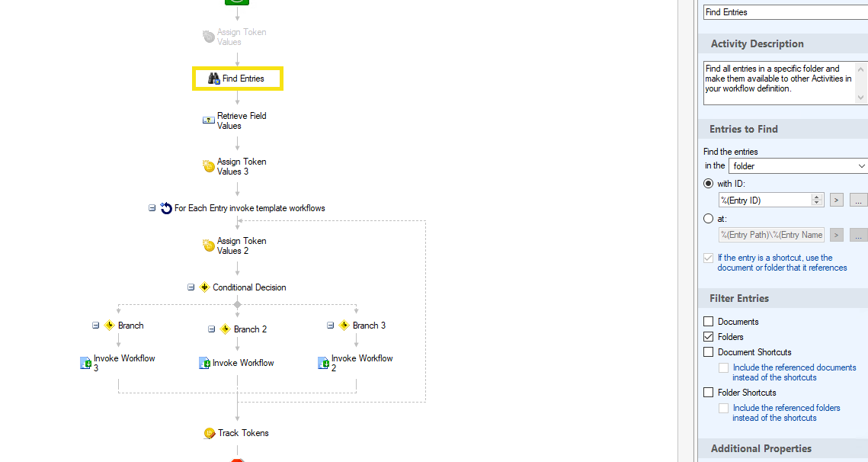Open the 'in the folder' dropdown
This screenshot has height=462, width=868.
coord(798,165)
